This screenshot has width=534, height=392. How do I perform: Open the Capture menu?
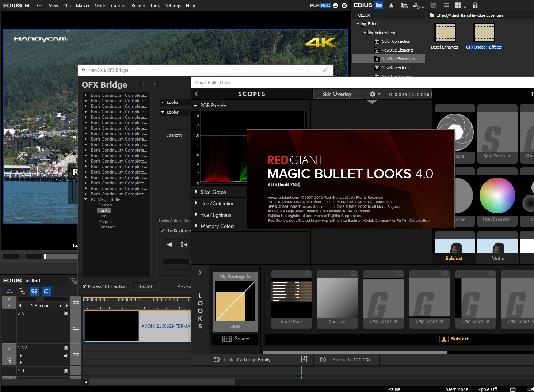119,6
